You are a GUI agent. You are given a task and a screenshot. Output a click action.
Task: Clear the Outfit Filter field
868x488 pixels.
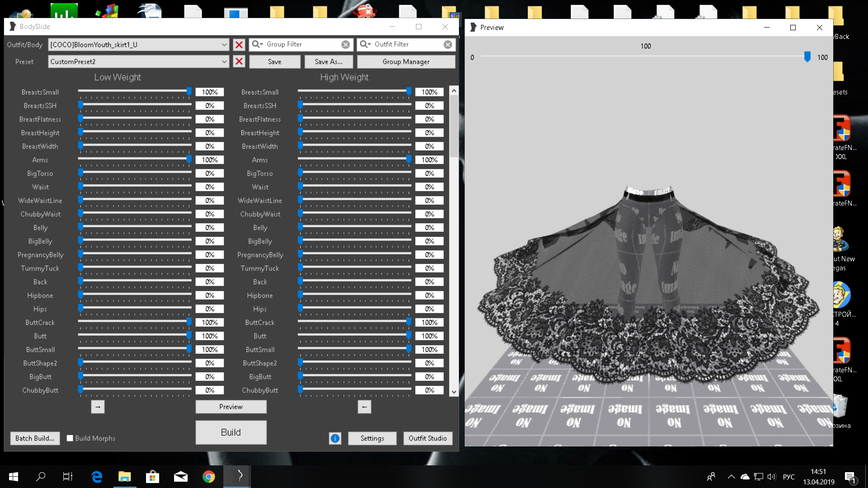[448, 44]
